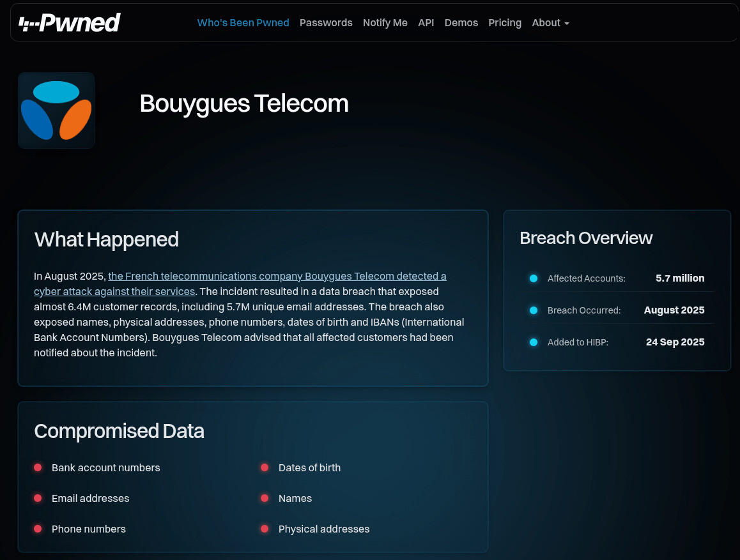
Task: Click the 24 Sep 2025 date value
Action: pyautogui.click(x=675, y=342)
